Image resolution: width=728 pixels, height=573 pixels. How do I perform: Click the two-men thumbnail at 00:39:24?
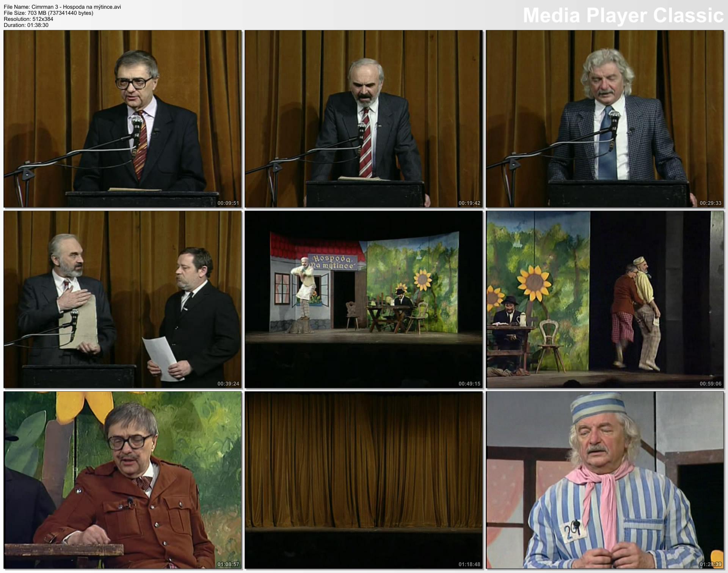[122, 299]
